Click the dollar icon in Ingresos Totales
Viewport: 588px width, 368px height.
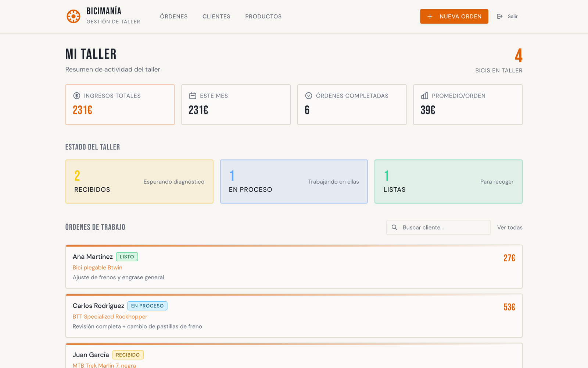click(x=77, y=96)
